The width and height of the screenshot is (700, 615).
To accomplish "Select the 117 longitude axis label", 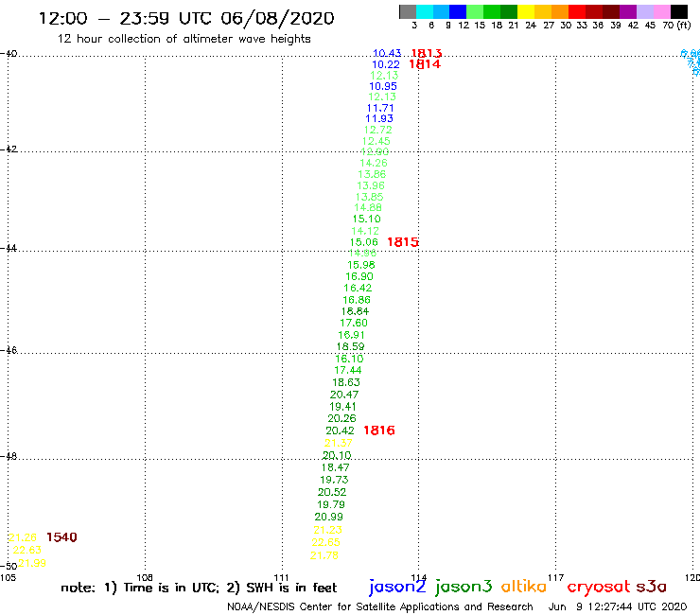I will (x=556, y=577).
